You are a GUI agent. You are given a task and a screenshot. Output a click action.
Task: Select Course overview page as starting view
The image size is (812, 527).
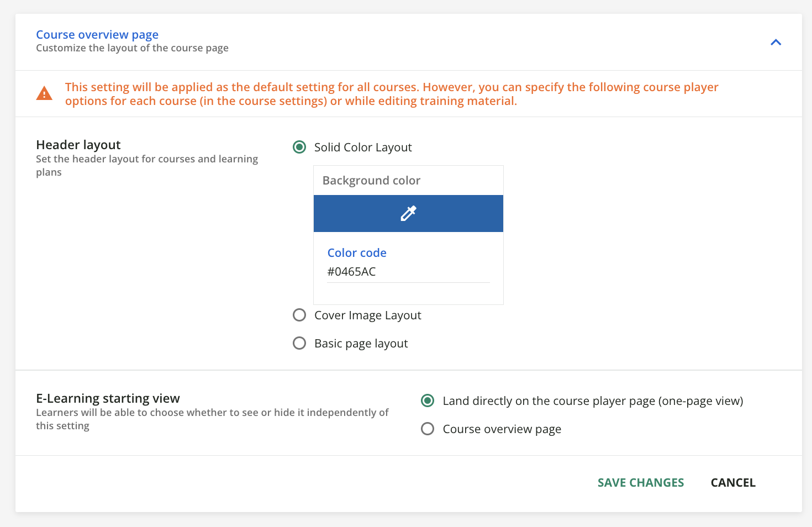coord(428,429)
